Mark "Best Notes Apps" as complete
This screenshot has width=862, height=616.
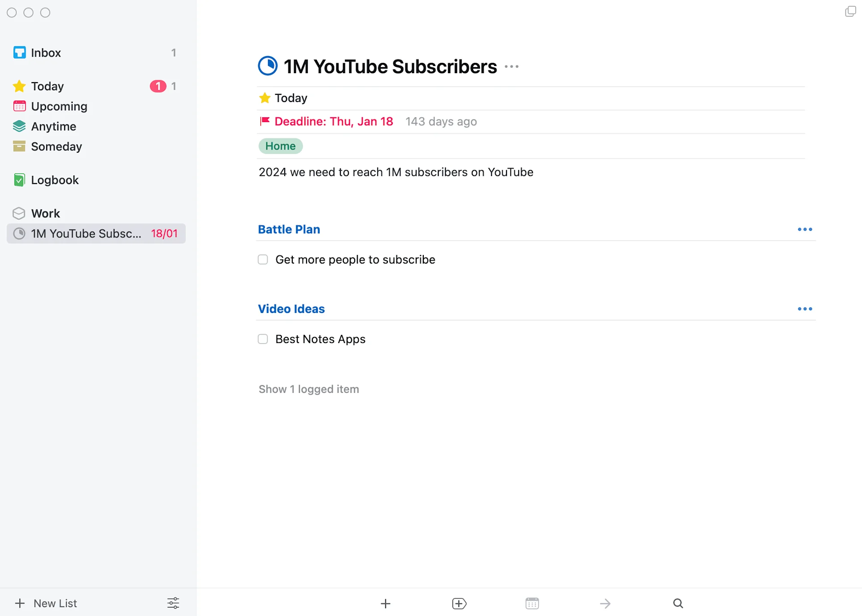[x=263, y=339]
